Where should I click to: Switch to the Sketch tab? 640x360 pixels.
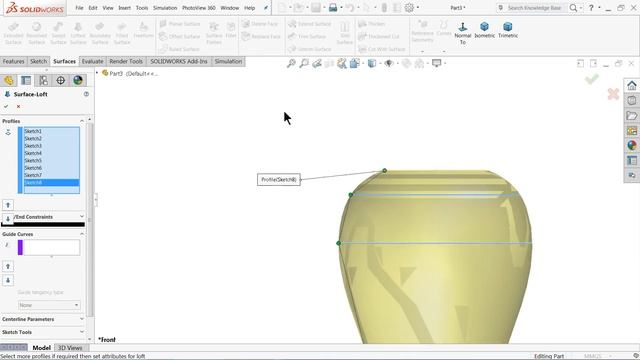point(38,61)
